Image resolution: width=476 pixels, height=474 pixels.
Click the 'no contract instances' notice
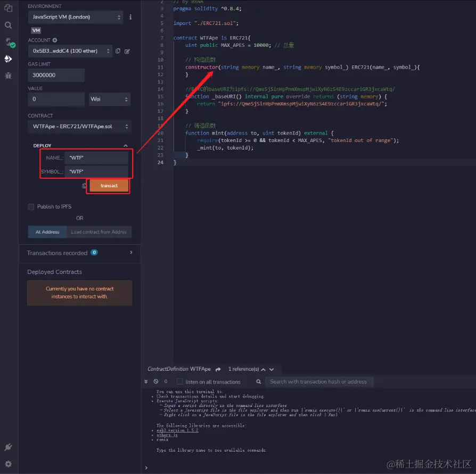(79, 293)
